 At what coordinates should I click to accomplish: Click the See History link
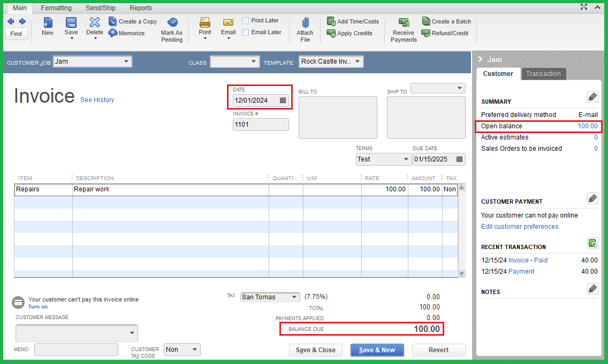point(97,99)
